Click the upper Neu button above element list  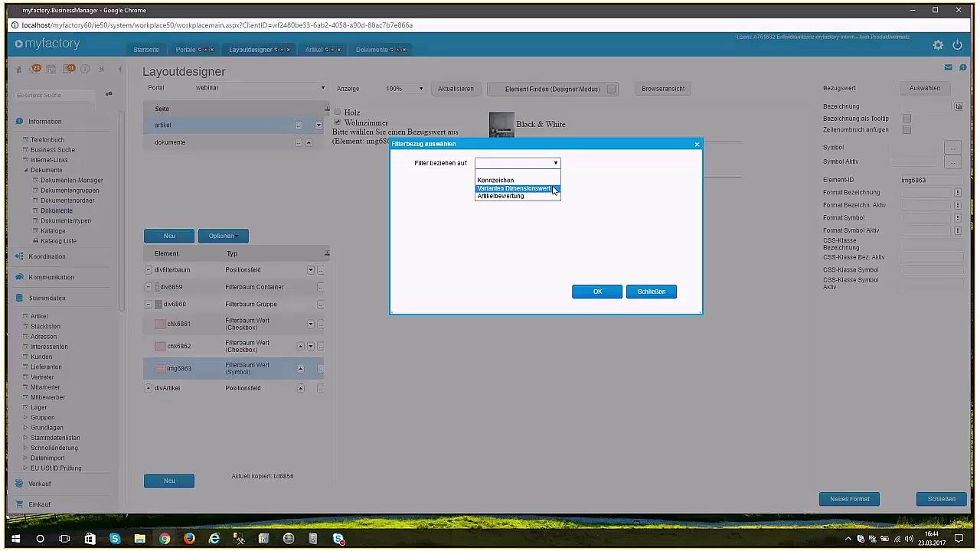coord(169,236)
